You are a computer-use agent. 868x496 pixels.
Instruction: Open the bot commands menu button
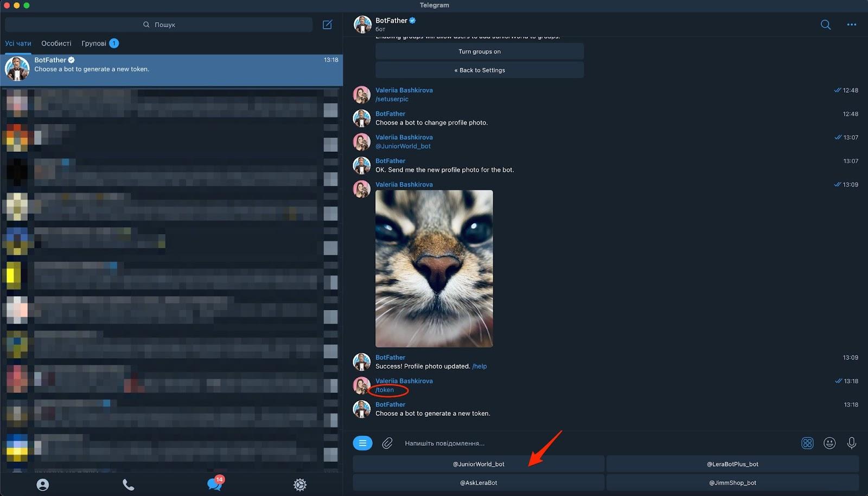362,443
